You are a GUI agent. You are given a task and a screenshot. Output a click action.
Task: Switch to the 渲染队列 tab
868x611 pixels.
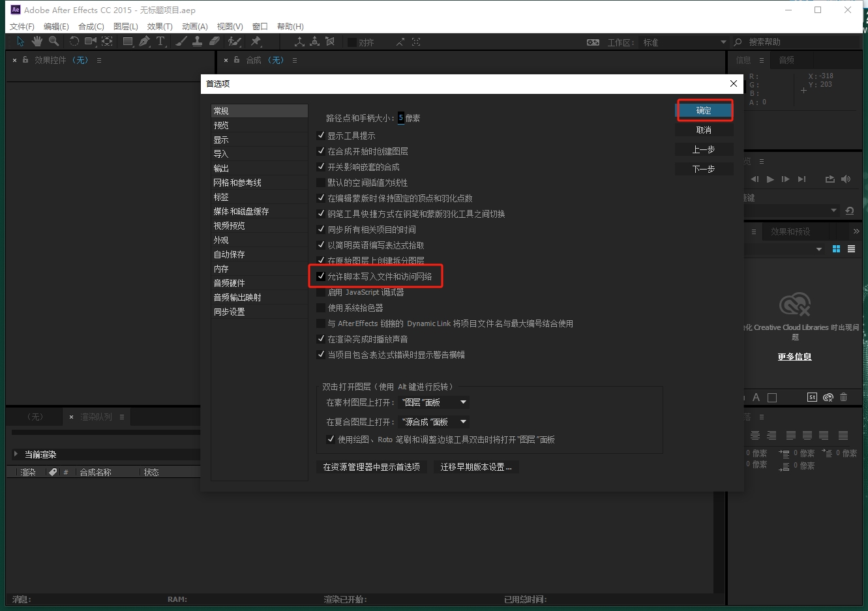96,417
